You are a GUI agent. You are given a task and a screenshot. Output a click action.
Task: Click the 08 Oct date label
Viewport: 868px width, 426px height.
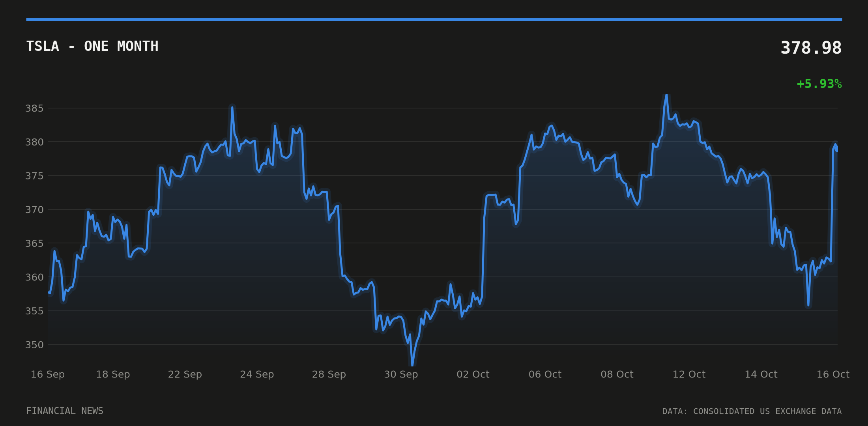[617, 374]
